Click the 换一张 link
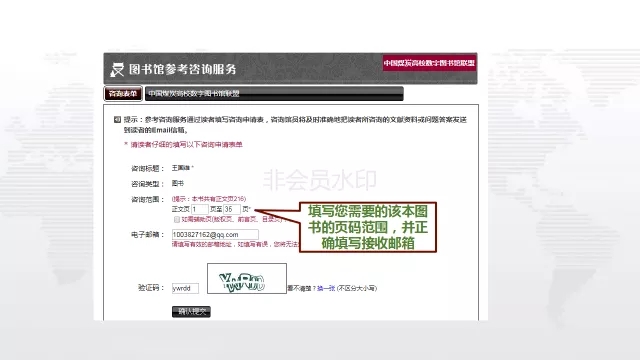 click(x=326, y=288)
